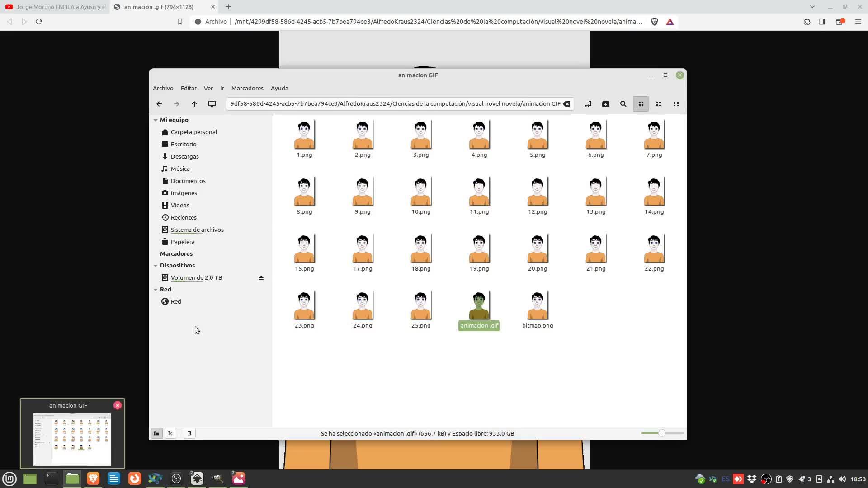
Task: Collapse the Mi equipo section
Action: pyautogui.click(x=156, y=120)
